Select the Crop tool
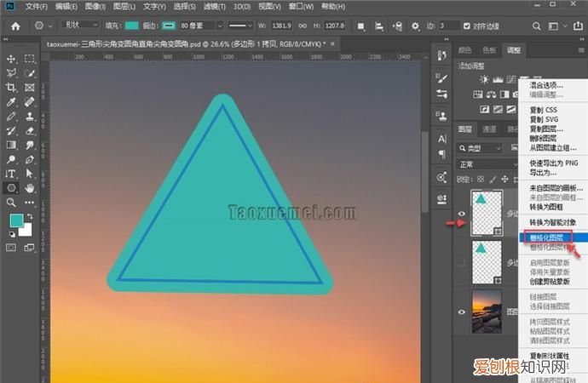The height and width of the screenshot is (383, 588). pos(12,88)
